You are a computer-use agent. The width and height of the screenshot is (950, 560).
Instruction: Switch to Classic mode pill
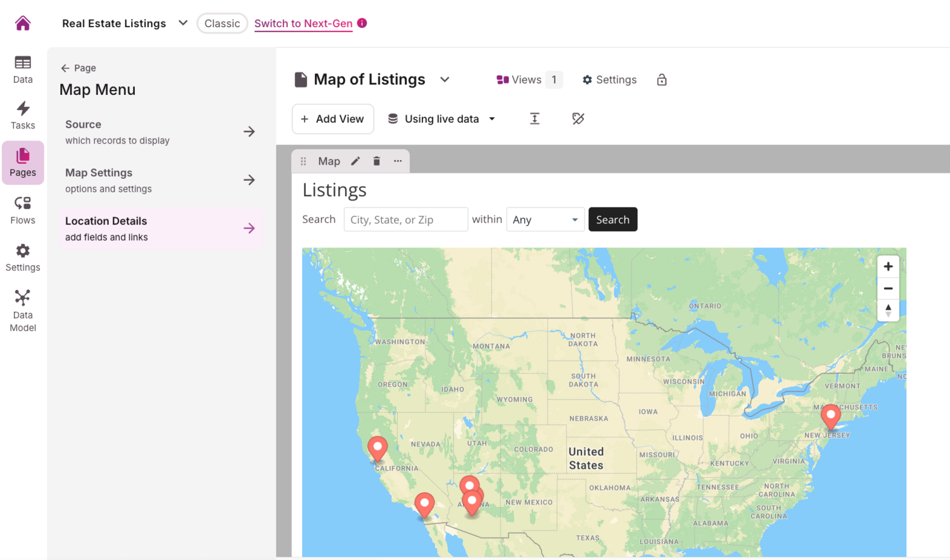[x=222, y=23]
